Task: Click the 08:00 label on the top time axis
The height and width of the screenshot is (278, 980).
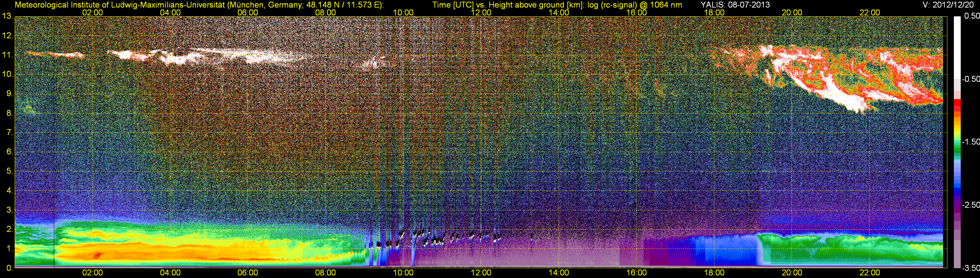Action: point(326,12)
